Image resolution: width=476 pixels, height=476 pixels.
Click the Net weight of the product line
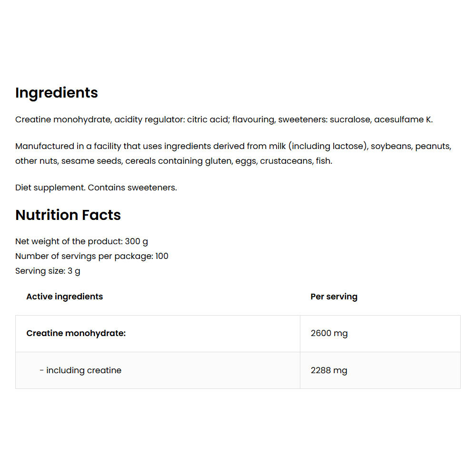click(81, 241)
